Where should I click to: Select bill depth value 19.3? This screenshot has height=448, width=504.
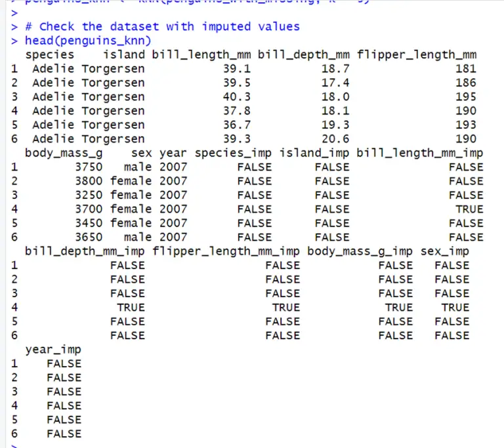335,125
